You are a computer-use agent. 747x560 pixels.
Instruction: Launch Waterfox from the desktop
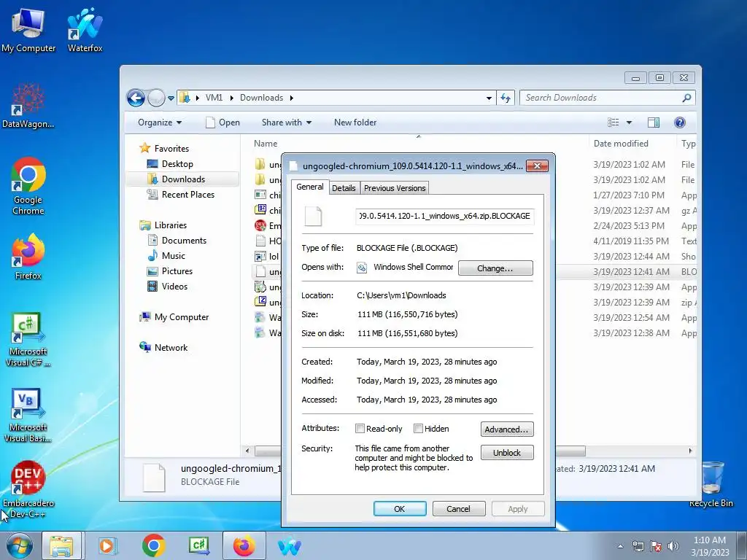(x=85, y=29)
